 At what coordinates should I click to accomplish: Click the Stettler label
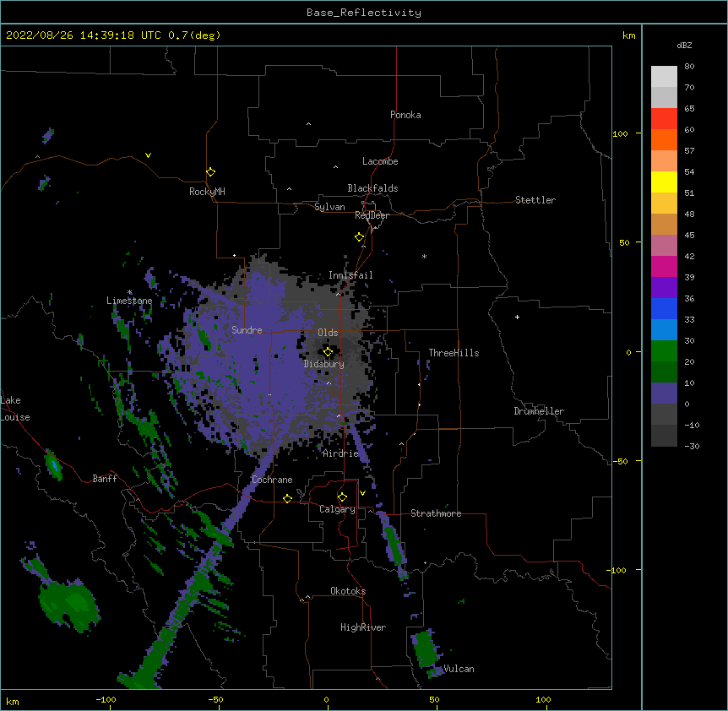tap(535, 200)
